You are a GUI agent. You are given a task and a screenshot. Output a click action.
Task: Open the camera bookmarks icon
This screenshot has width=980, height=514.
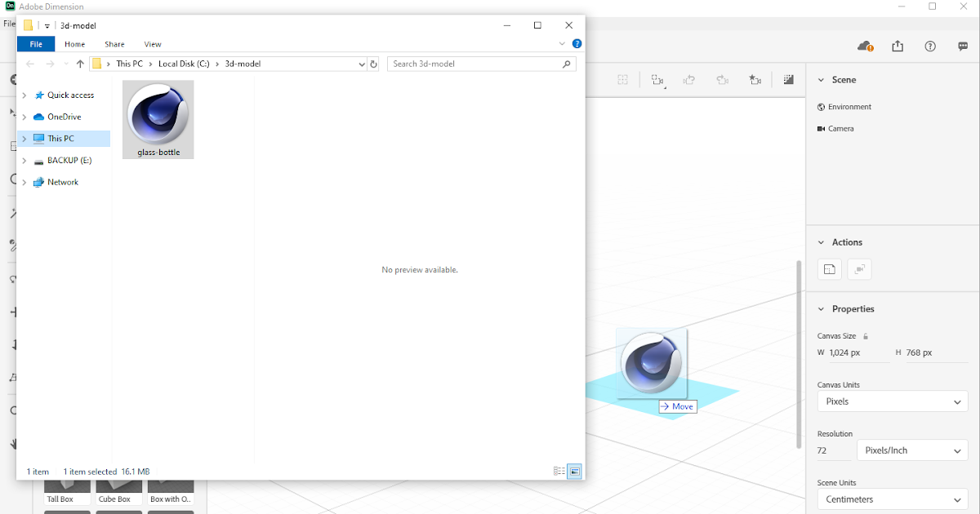(x=657, y=80)
